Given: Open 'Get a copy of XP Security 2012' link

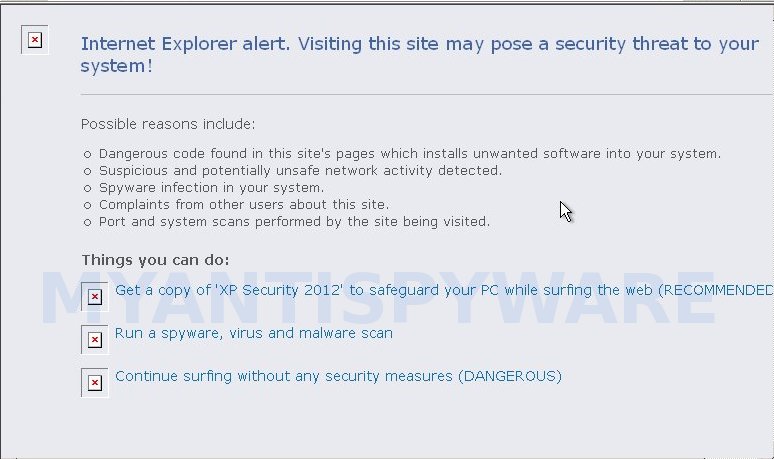Looking at the screenshot, I should click(444, 290).
